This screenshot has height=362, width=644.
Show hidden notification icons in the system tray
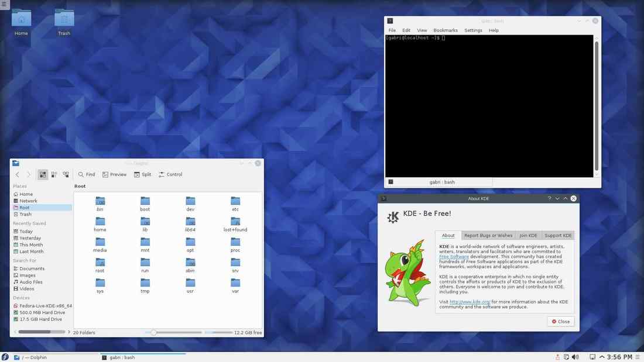(602, 356)
